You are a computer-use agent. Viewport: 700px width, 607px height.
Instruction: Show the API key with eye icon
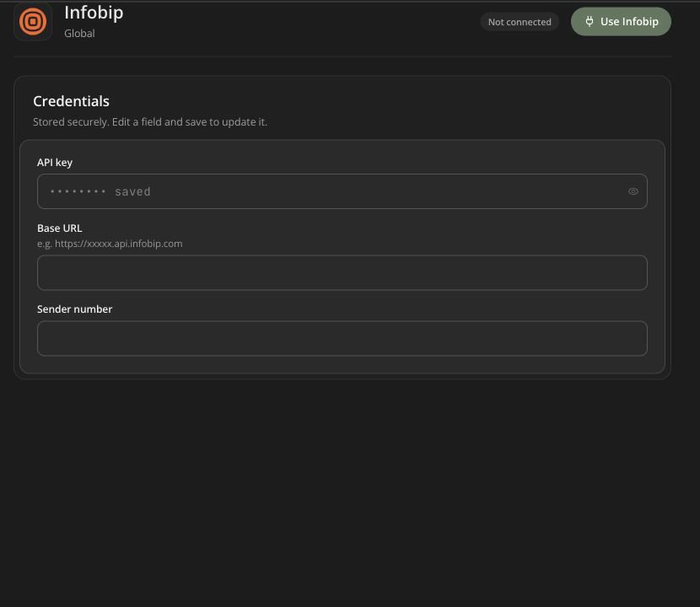633,191
